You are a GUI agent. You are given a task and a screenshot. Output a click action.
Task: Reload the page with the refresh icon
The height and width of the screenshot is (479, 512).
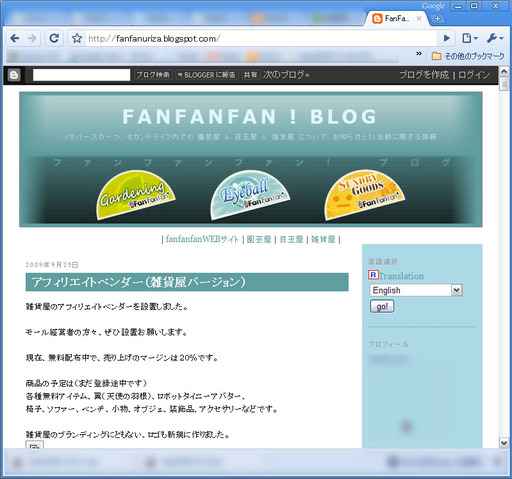click(54, 39)
